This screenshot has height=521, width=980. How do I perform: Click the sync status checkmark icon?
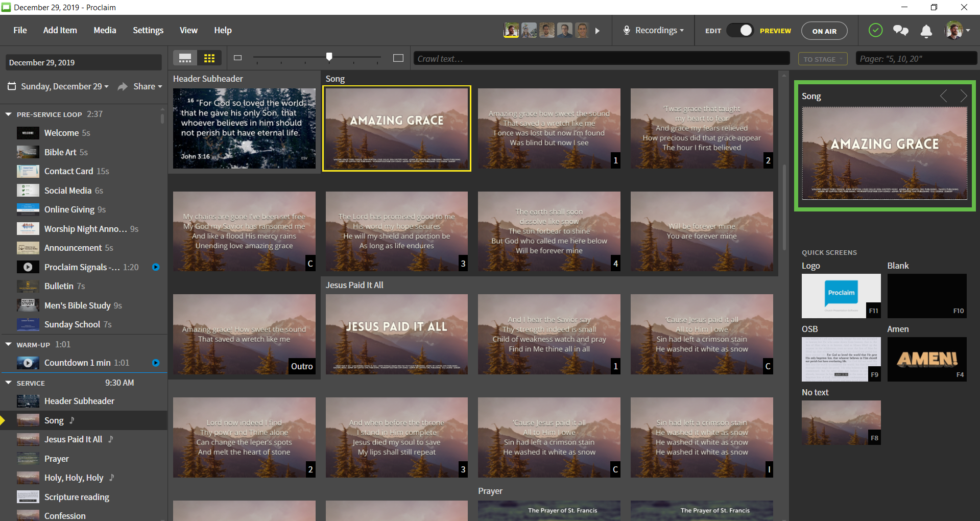pos(875,31)
